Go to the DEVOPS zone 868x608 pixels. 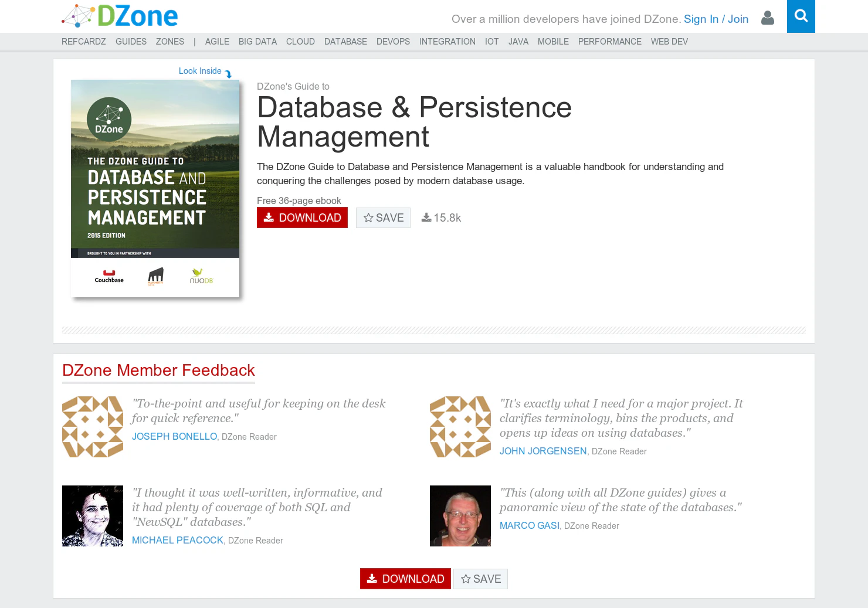click(393, 42)
